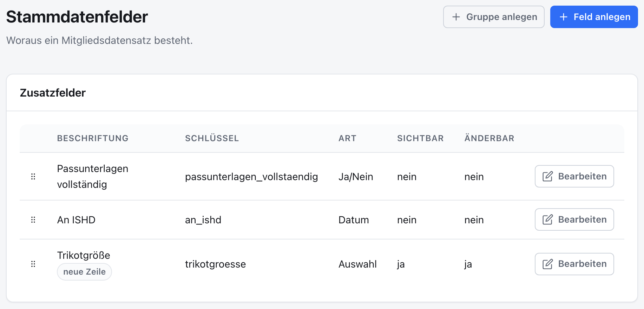Click the Änderbar column header
The height and width of the screenshot is (309, 644).
(x=489, y=138)
